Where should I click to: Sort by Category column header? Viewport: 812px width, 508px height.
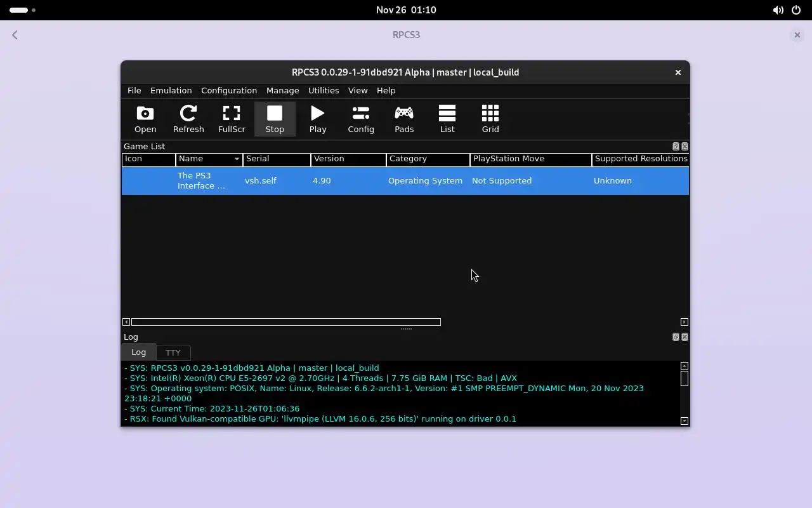click(x=428, y=159)
